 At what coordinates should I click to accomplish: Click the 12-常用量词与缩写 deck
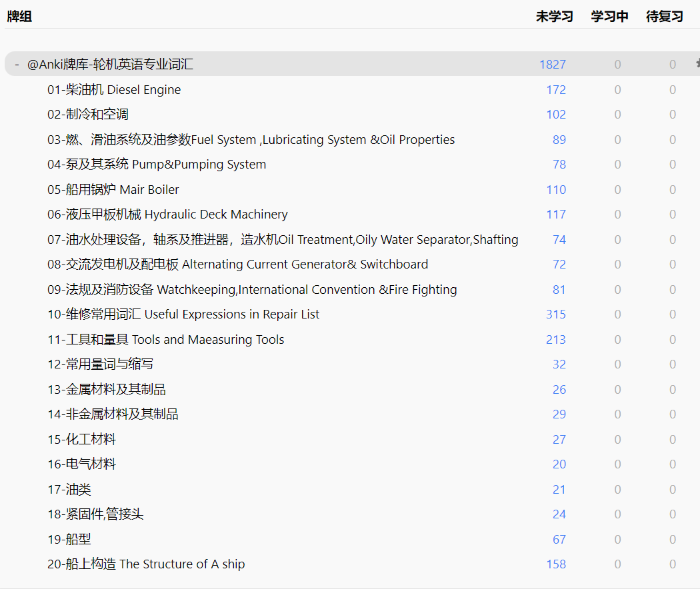(101, 364)
